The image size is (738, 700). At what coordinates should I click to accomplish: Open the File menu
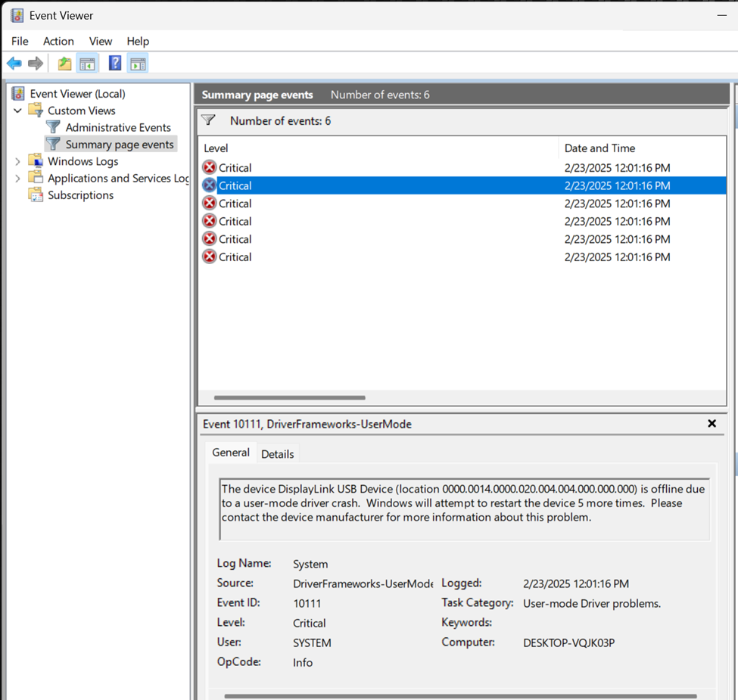pos(20,42)
